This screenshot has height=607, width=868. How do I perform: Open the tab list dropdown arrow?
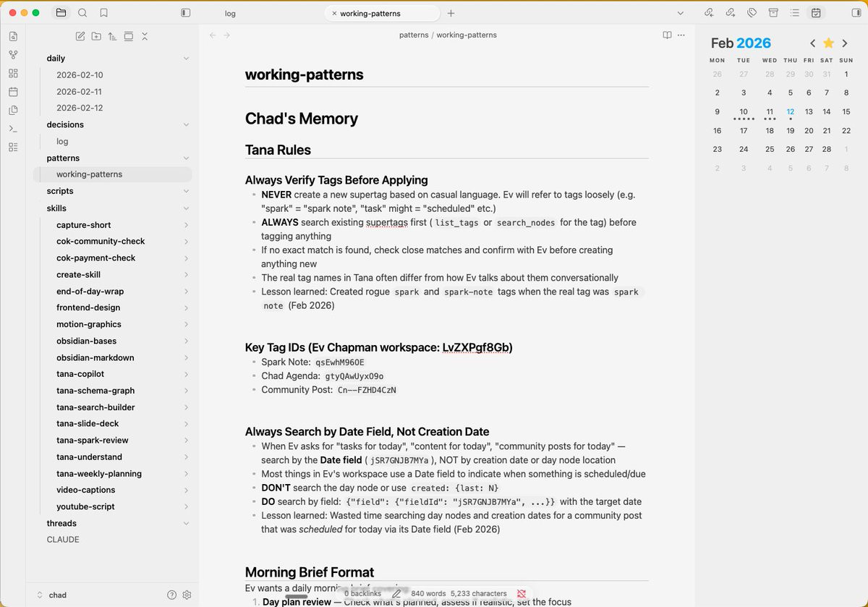[680, 13]
